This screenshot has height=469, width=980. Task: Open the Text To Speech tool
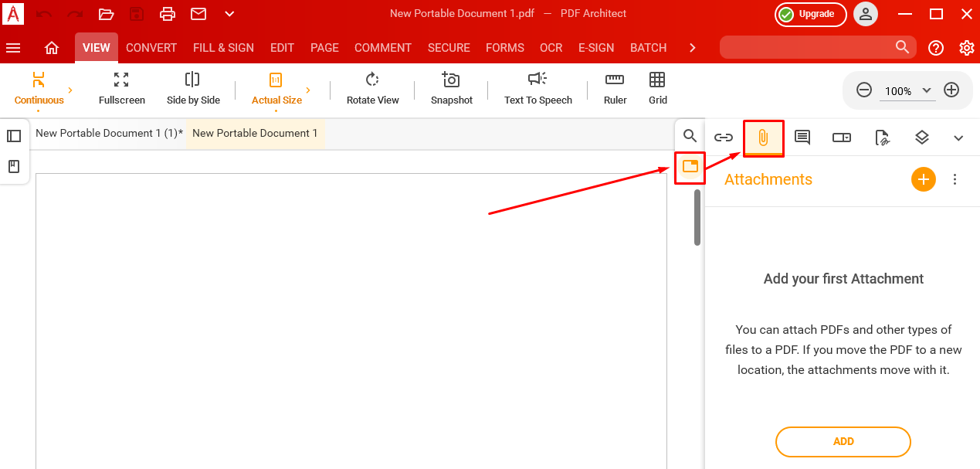pyautogui.click(x=536, y=89)
